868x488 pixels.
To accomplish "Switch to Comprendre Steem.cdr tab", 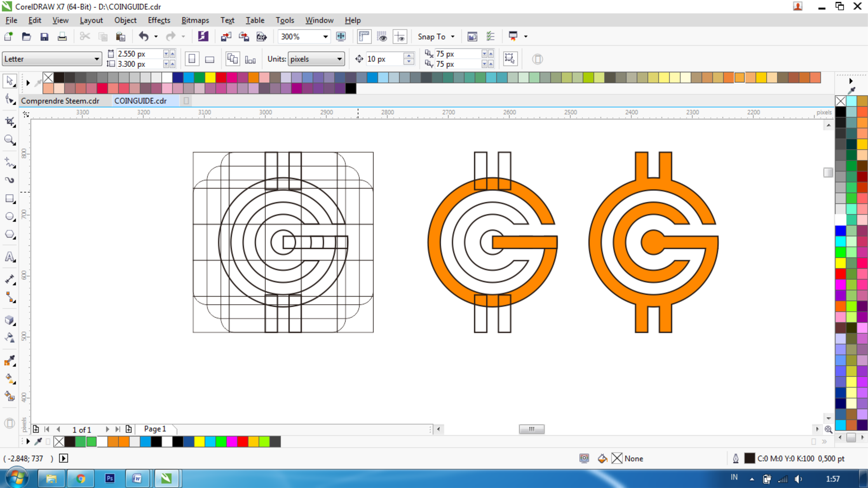I will (60, 101).
